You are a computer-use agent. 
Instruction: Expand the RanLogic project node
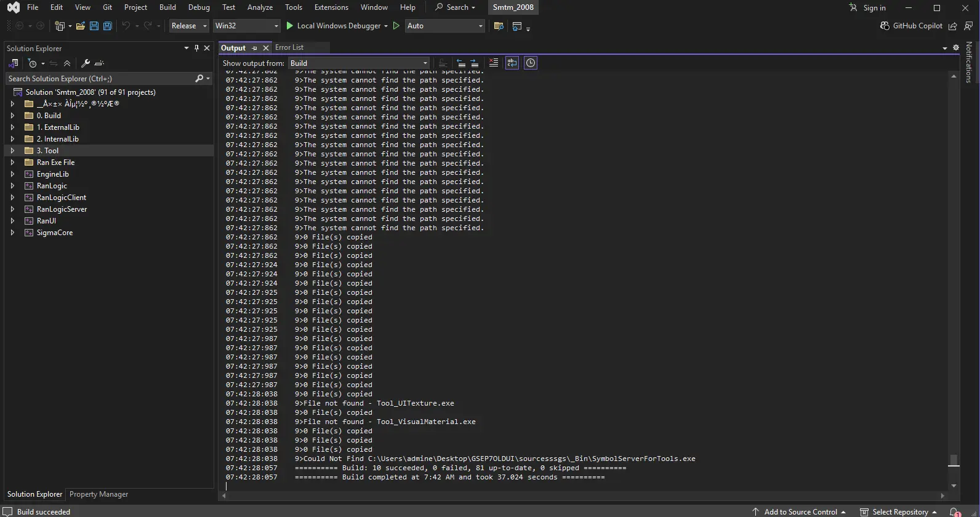pyautogui.click(x=12, y=186)
